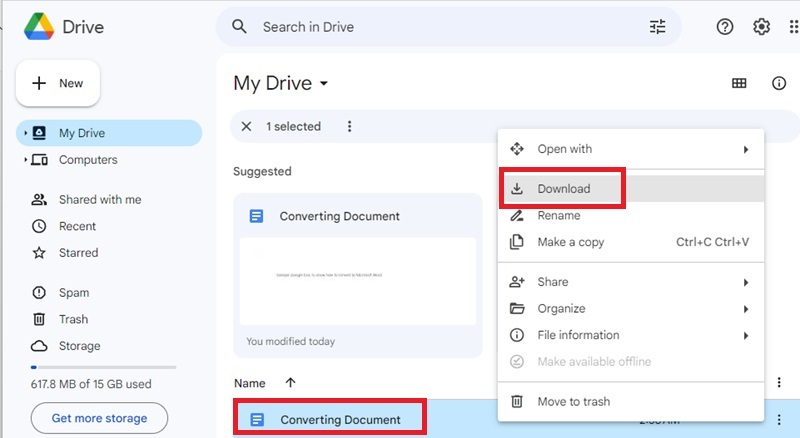This screenshot has height=438, width=800.
Task: Expand My Drive tree arrow in sidebar
Action: 26,133
